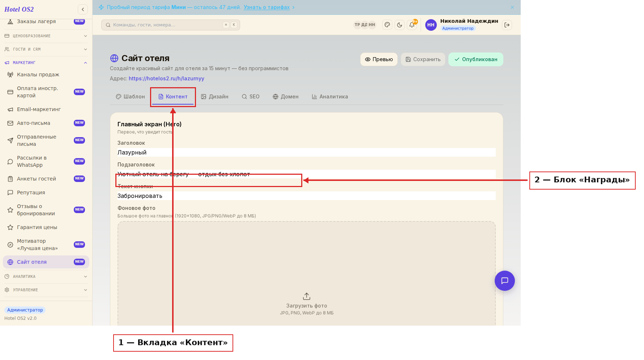Image resolution: width=644 pixels, height=360 pixels.
Task: Click the Превью button
Action: 379,59
